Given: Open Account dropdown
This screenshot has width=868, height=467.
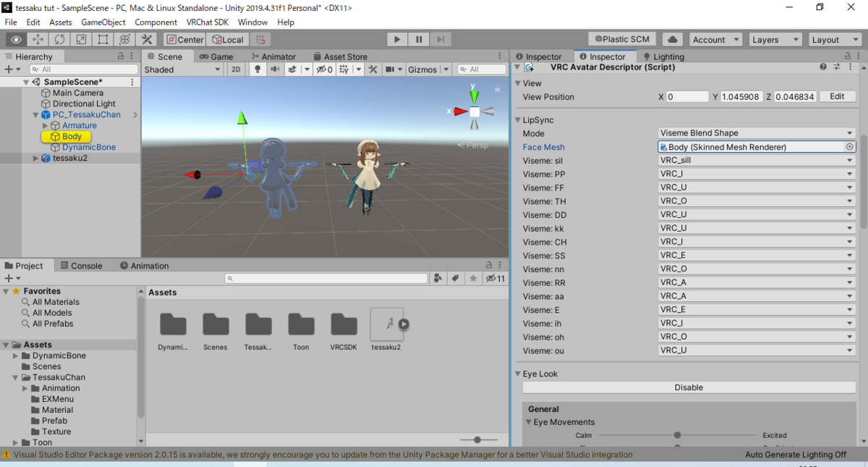Looking at the screenshot, I should pos(715,40).
